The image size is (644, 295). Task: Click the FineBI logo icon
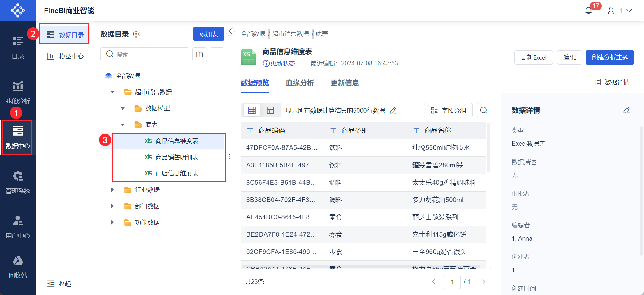click(x=18, y=11)
